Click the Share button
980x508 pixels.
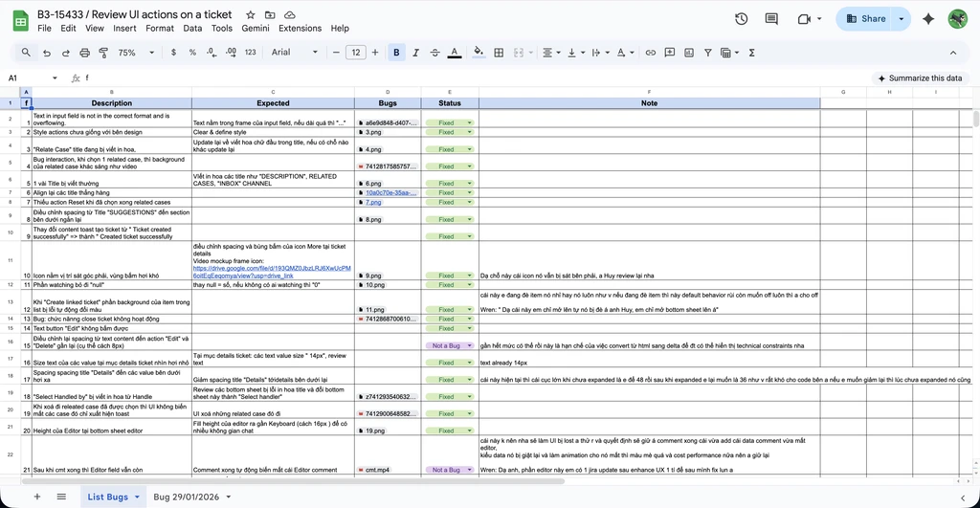tap(865, 19)
